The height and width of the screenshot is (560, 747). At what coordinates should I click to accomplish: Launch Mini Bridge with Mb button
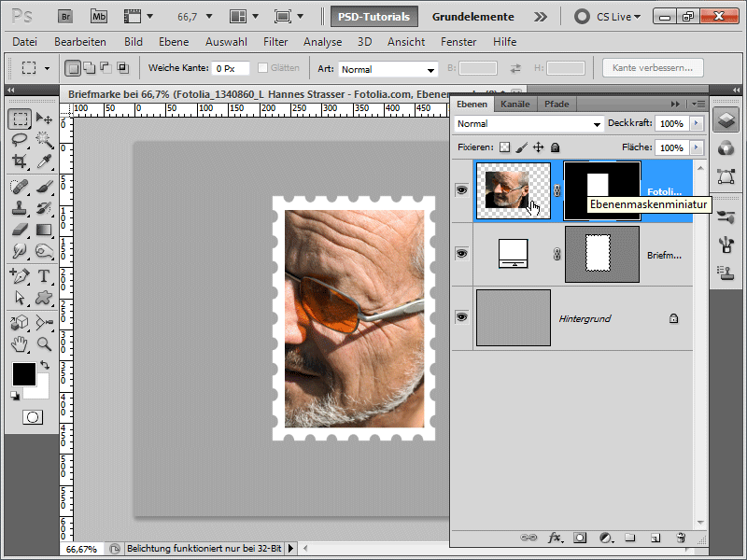point(99,17)
